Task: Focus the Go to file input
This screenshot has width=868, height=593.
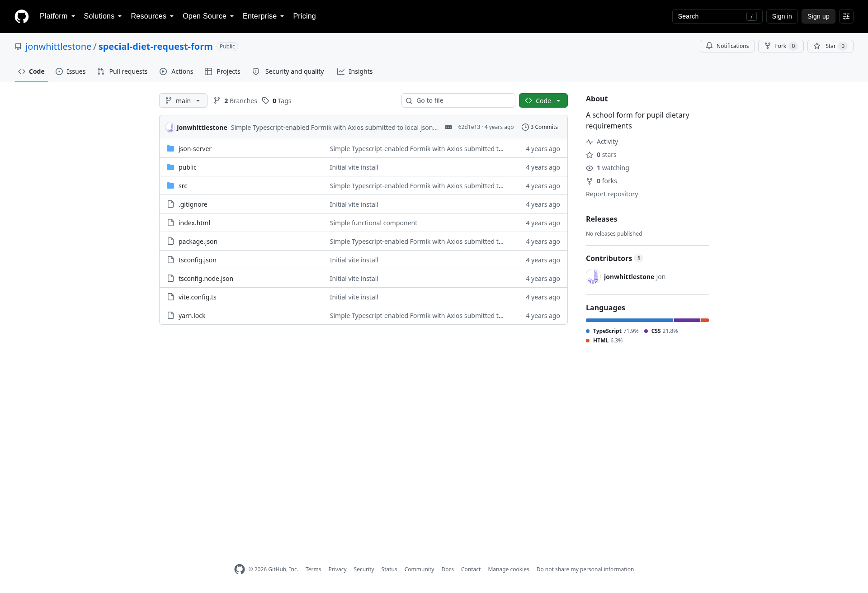Action: [x=458, y=100]
